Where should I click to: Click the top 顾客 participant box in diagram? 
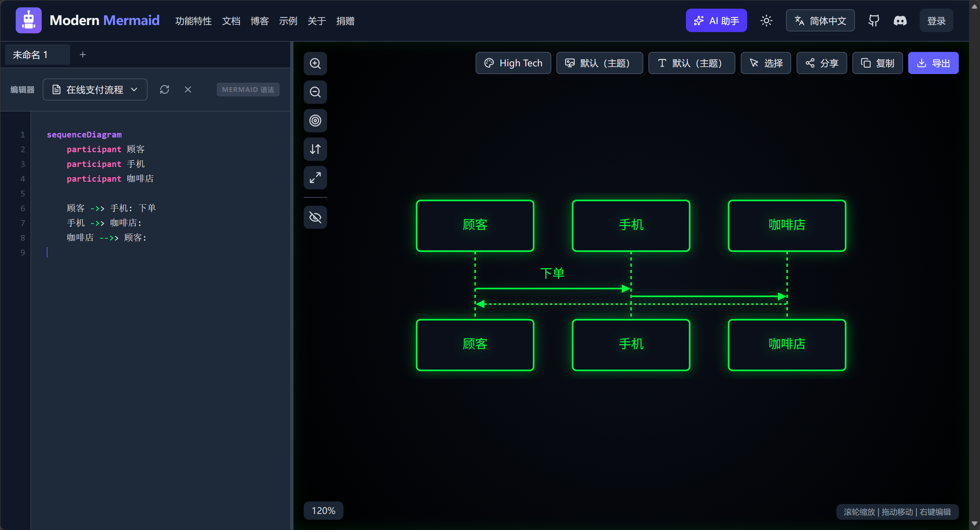pos(475,226)
